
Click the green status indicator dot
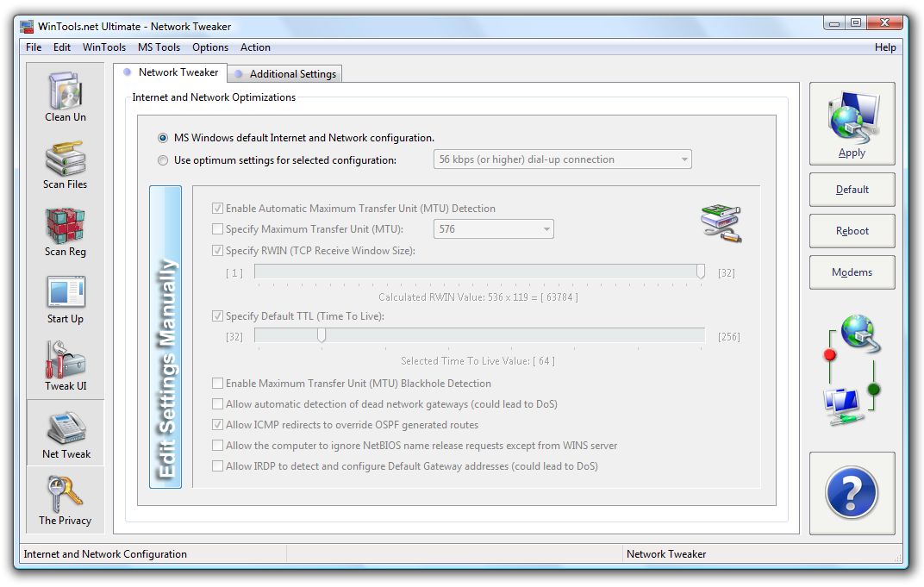[874, 389]
